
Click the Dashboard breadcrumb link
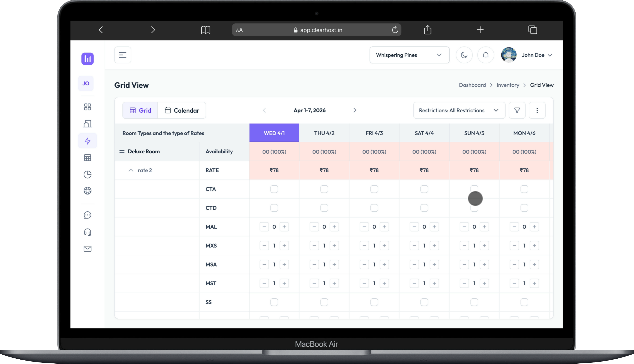(x=472, y=85)
